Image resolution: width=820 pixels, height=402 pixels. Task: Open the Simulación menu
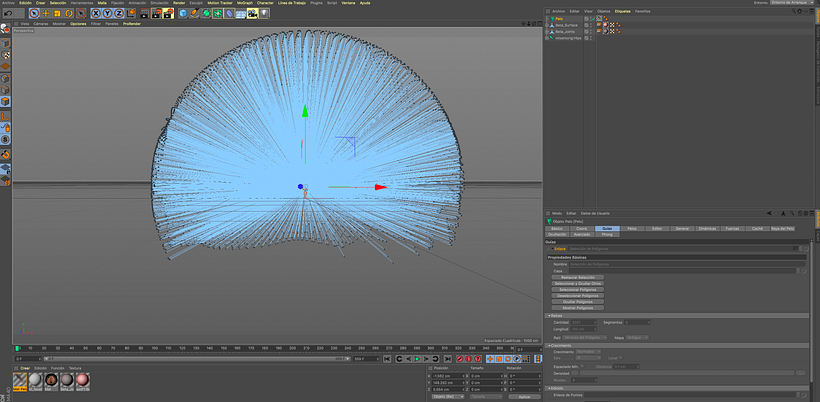160,3
